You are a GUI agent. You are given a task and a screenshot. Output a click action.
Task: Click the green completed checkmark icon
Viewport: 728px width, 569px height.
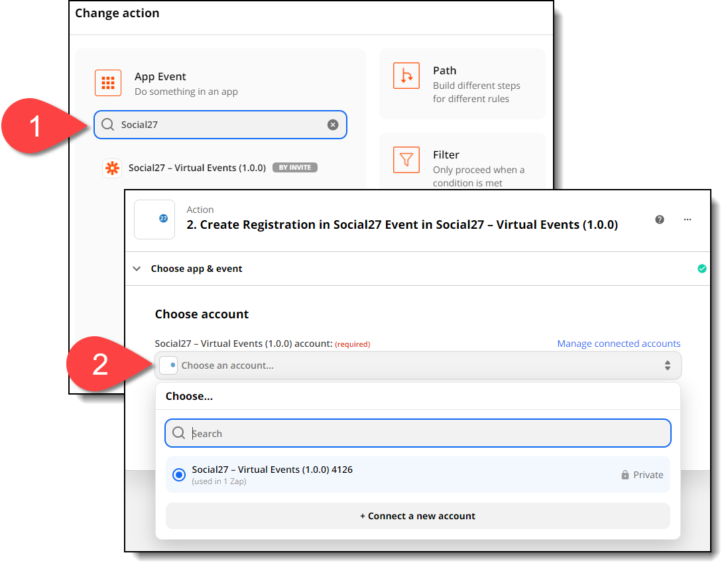[x=701, y=269]
